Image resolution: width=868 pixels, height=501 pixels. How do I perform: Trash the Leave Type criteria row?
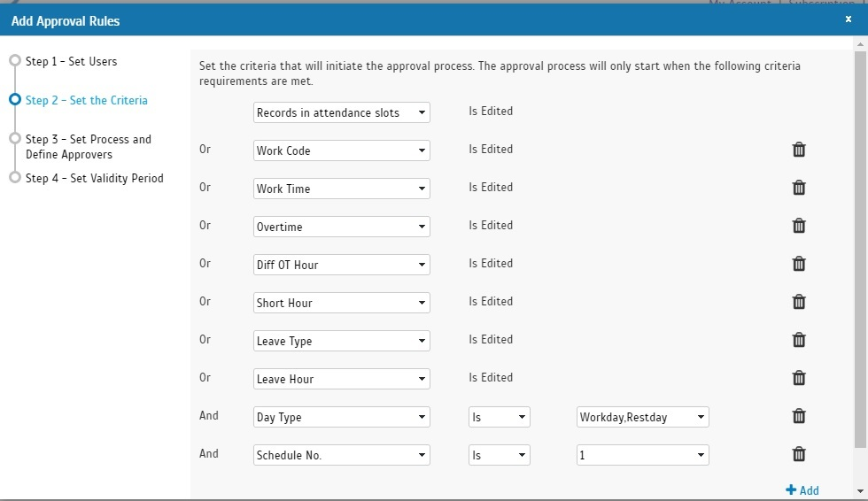pos(799,340)
